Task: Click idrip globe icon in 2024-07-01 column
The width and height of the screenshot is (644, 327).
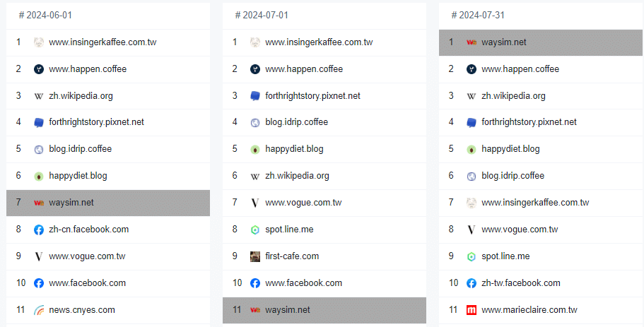Action: click(x=255, y=122)
